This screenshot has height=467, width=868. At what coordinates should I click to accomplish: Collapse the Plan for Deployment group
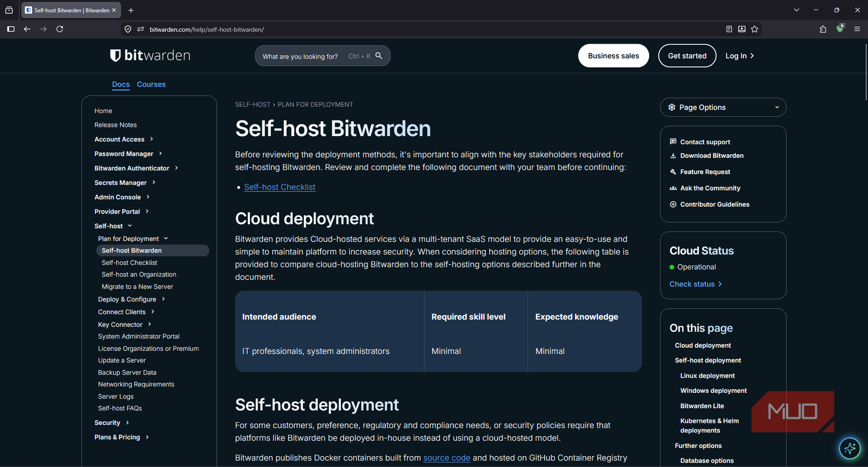[133, 239]
